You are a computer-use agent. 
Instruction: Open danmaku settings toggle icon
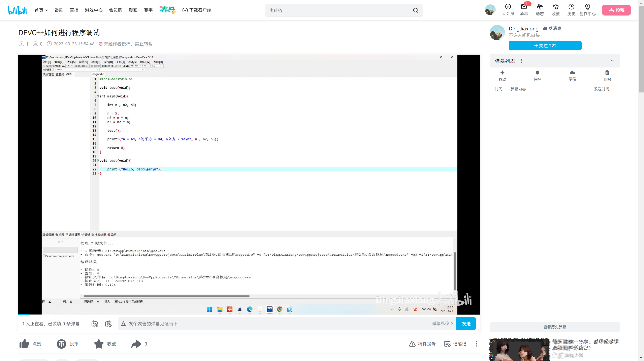[108, 324]
